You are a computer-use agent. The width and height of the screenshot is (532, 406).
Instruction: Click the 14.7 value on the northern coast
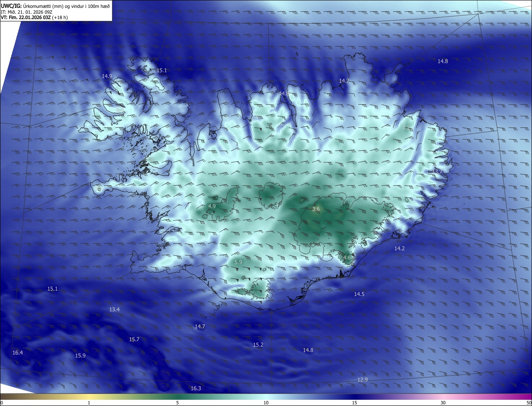[x=344, y=81]
